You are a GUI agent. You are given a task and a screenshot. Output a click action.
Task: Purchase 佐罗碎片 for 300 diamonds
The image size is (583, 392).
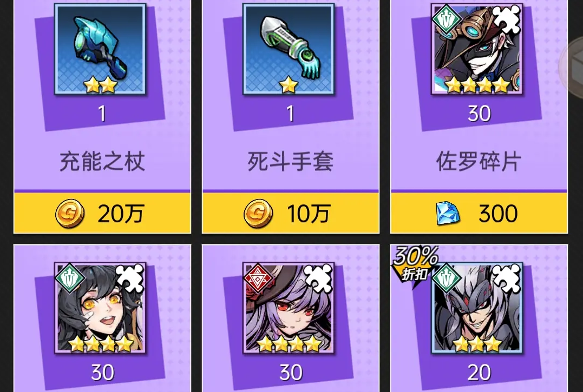tap(479, 213)
